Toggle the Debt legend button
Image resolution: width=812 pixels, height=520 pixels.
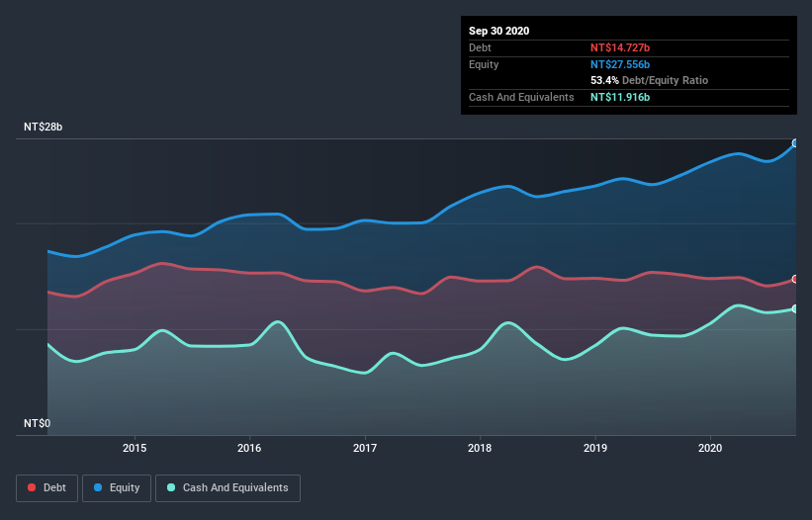coord(46,488)
